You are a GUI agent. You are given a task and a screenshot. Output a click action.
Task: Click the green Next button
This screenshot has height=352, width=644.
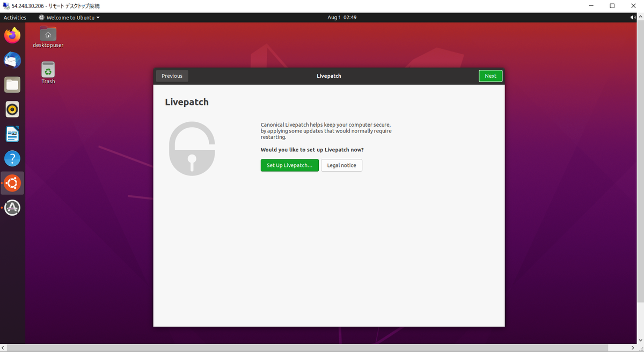pyautogui.click(x=491, y=76)
